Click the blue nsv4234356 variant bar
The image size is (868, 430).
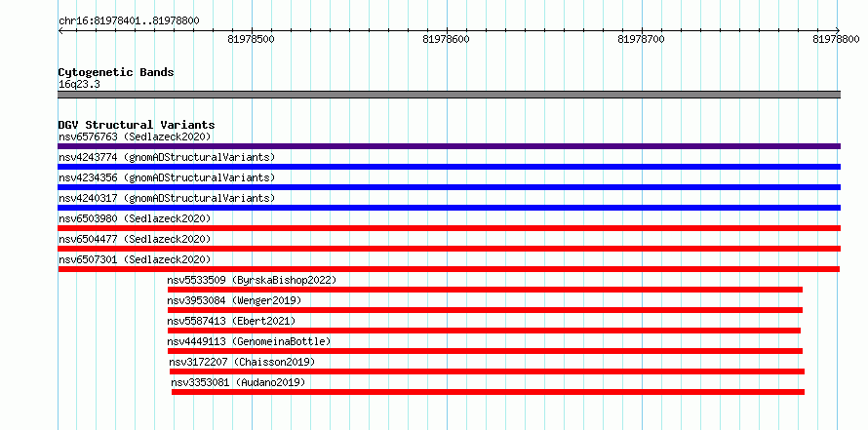[x=449, y=187]
